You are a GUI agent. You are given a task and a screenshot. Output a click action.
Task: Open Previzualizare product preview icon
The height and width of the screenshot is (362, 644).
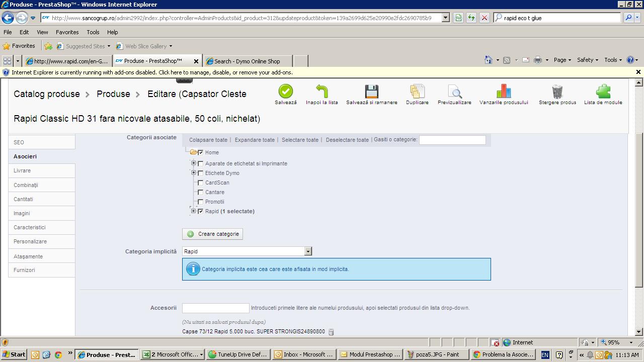tap(454, 92)
